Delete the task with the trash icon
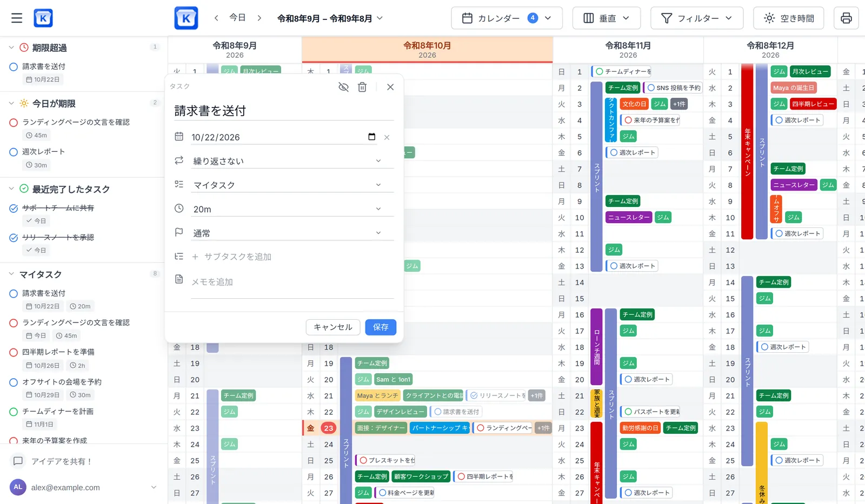 click(362, 87)
